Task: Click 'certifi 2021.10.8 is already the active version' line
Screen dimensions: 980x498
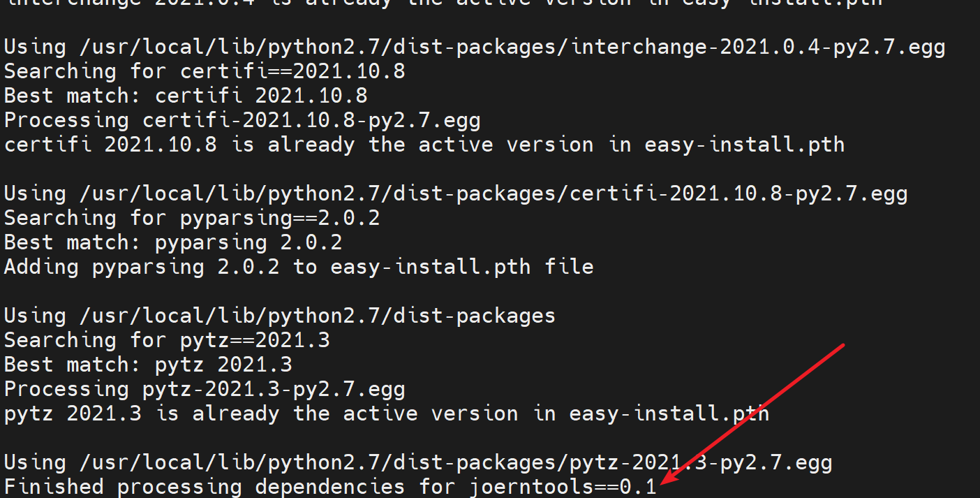Action: pos(424,145)
